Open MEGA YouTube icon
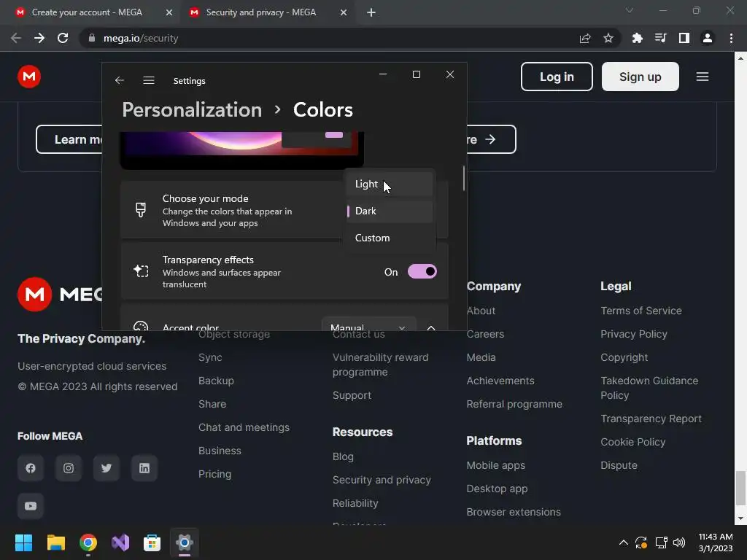This screenshot has height=560, width=747. pyautogui.click(x=31, y=506)
